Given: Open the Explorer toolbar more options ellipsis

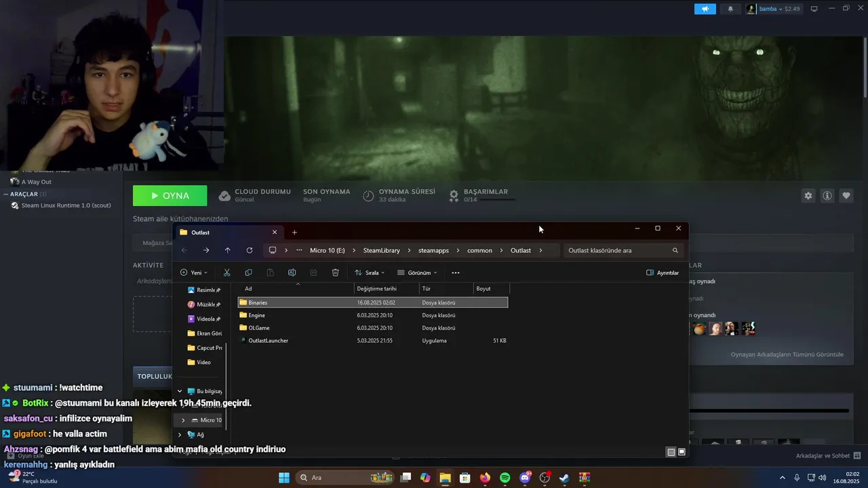Looking at the screenshot, I should point(455,272).
